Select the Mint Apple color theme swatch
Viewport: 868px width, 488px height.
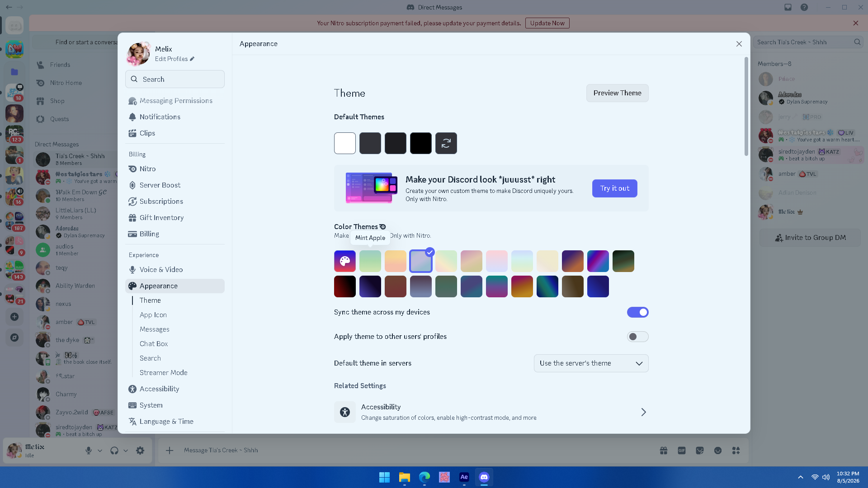pos(370,261)
